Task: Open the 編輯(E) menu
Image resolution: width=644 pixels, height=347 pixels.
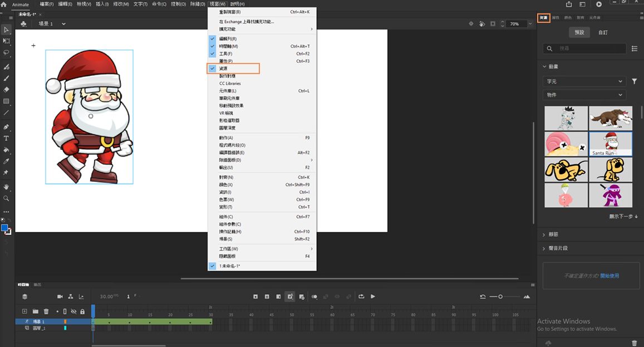Action: coord(65,4)
